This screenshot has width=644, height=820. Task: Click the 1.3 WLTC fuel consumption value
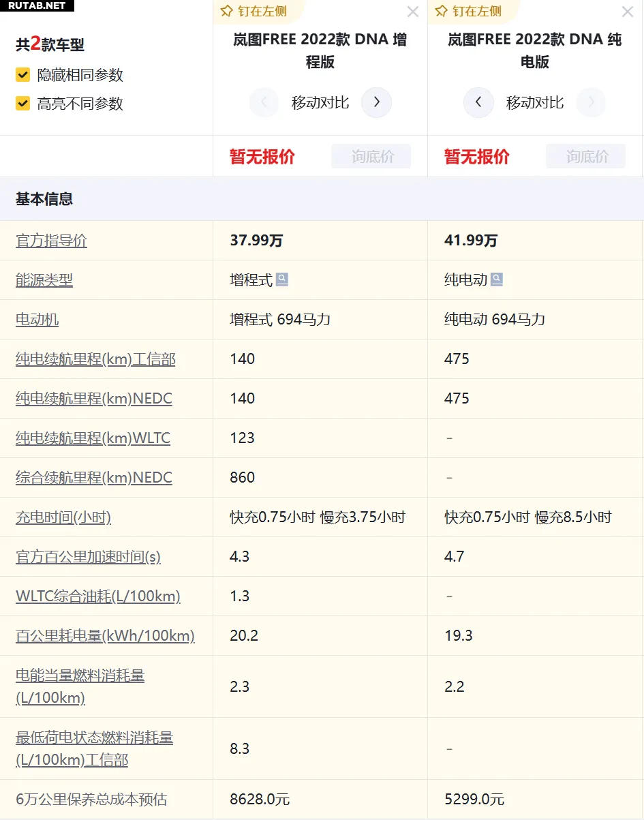240,596
